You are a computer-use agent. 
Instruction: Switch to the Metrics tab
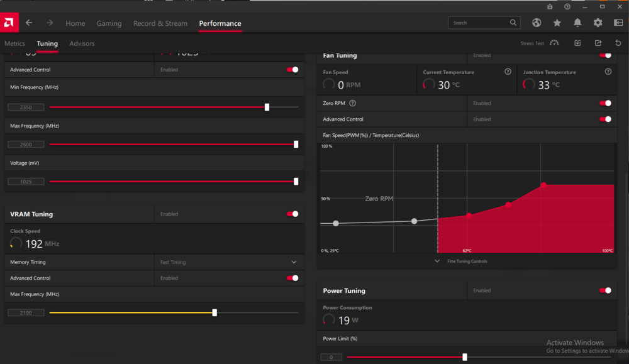pyautogui.click(x=14, y=43)
